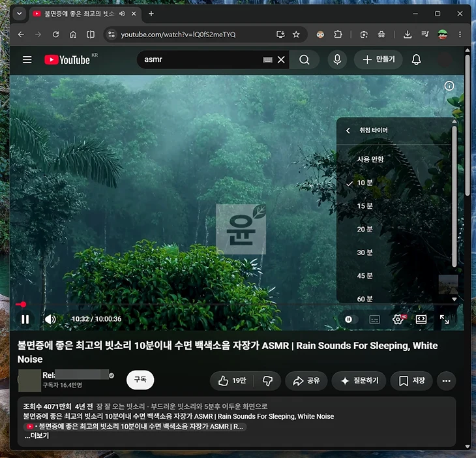The image size is (476, 458).
Task: Open more actions ellipsis menu
Action: [446, 380]
